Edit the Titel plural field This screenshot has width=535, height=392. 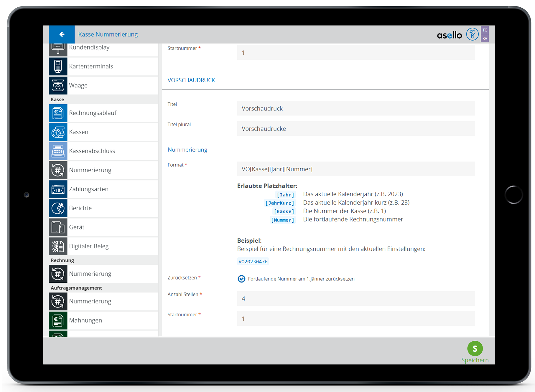point(355,129)
